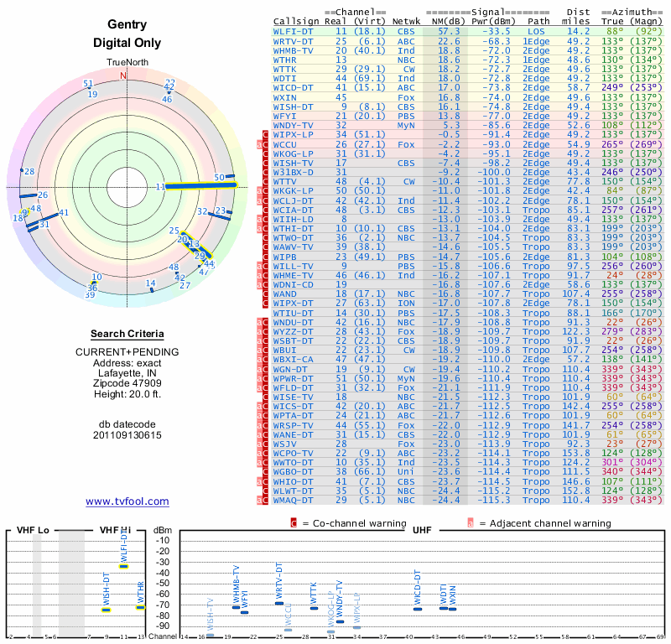Open the www.tvfool.com link
The width and height of the screenshot is (671, 644).
pyautogui.click(x=127, y=501)
